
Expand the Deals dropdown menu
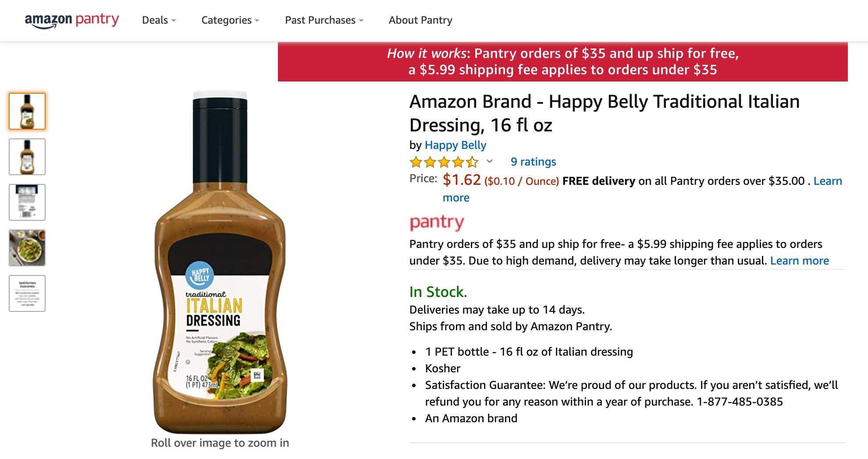tap(159, 20)
